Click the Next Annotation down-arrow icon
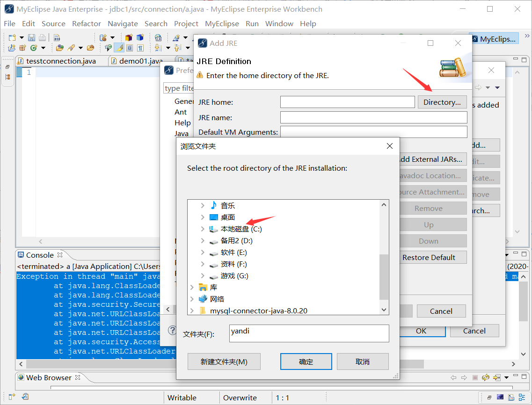This screenshot has width=532, height=405. coord(158,47)
